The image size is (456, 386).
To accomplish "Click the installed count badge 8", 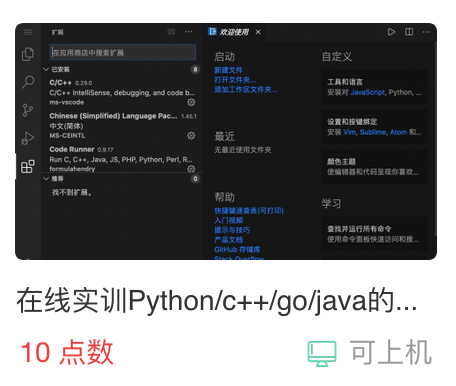I will pyautogui.click(x=195, y=69).
